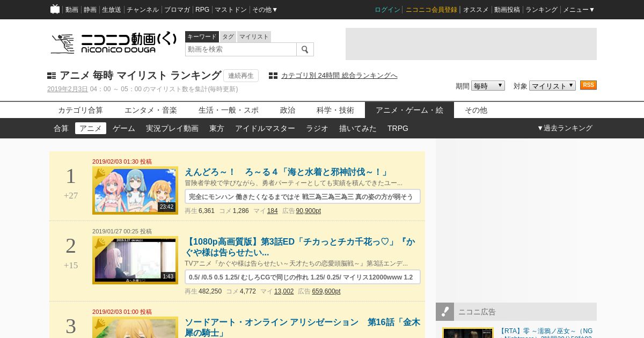644x338 pixels.
Task: Click カテゴリ別 24時間 総合ランキングへ link
Action: pos(339,76)
